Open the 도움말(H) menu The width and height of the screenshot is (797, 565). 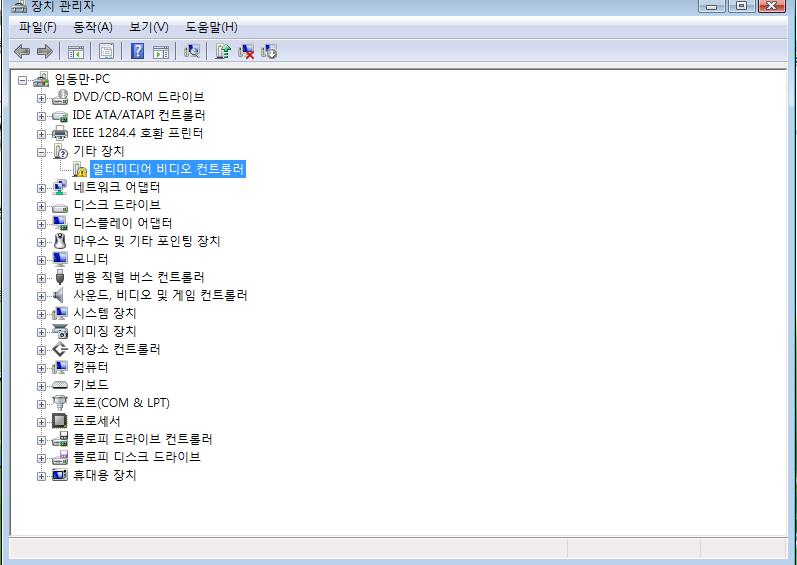[x=211, y=27]
